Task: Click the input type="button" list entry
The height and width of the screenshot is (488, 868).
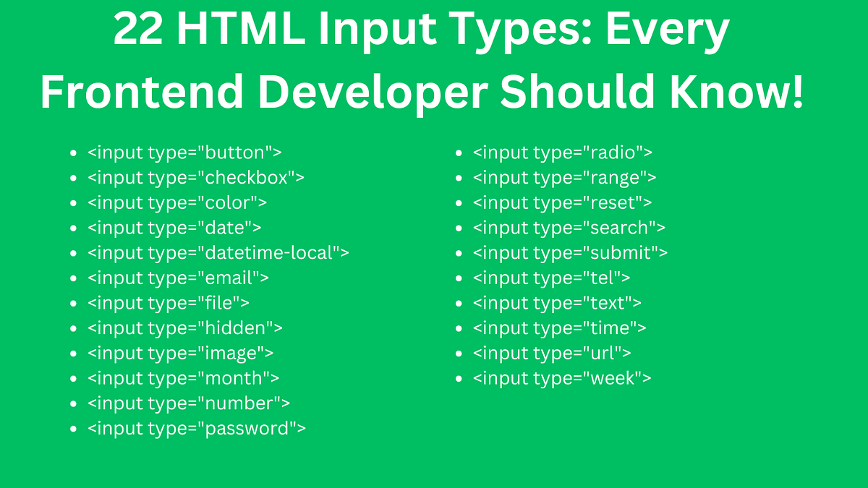Action: pyautogui.click(x=184, y=152)
